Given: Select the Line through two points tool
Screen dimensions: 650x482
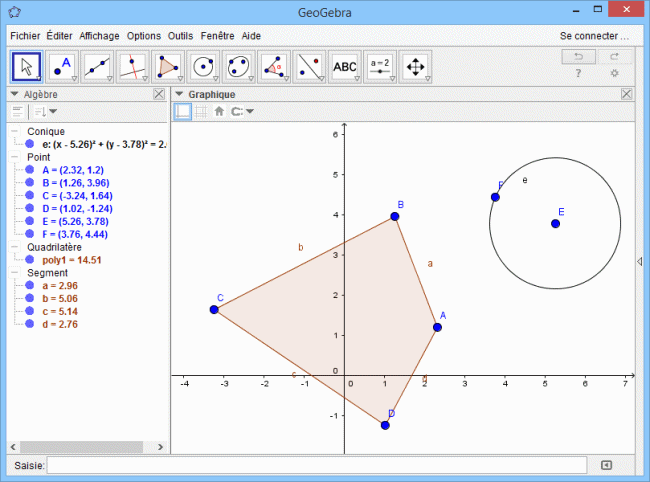Looking at the screenshot, I should coord(97,66).
